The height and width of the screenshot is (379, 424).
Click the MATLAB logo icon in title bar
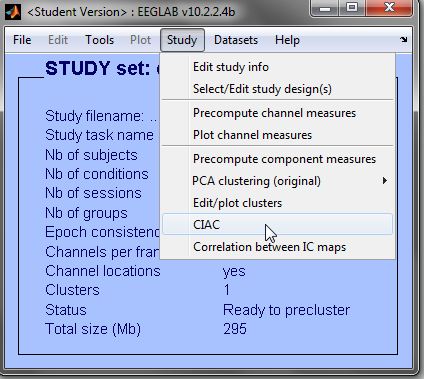click(13, 12)
